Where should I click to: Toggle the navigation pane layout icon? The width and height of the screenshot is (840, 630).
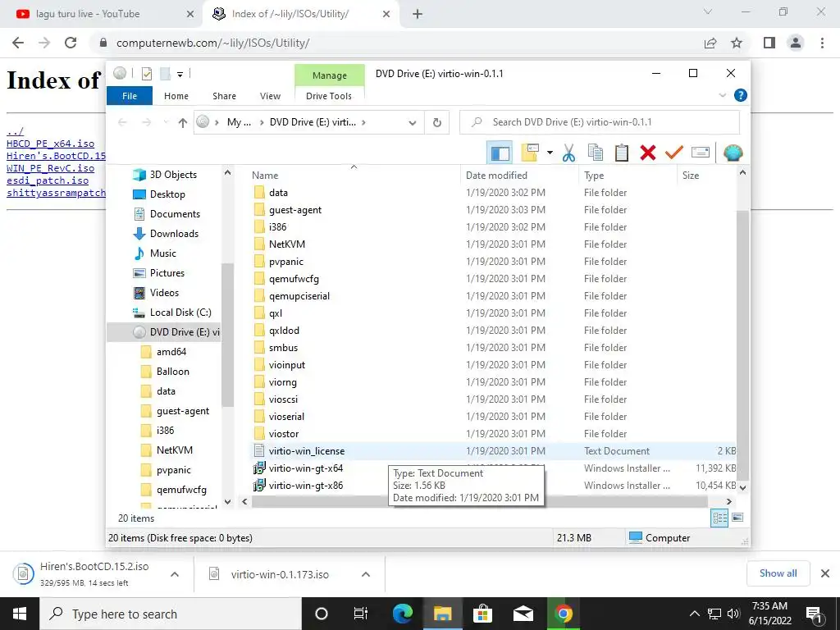tap(500, 153)
